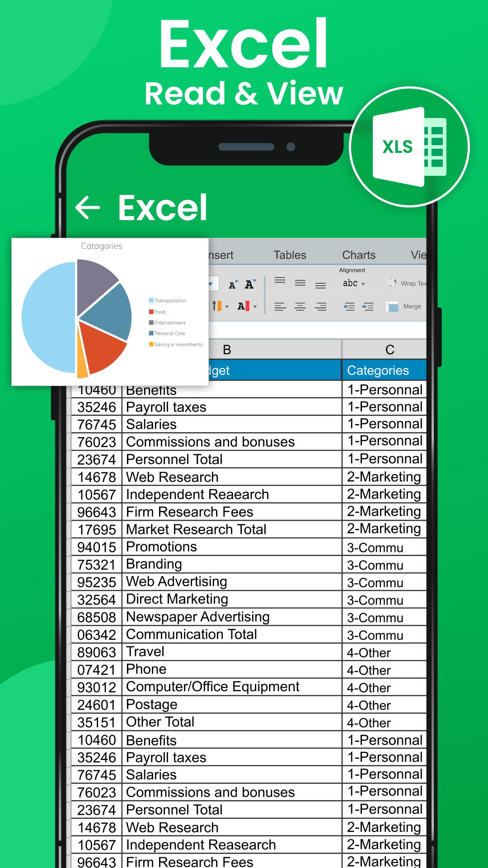Click the Merge button label

412,307
